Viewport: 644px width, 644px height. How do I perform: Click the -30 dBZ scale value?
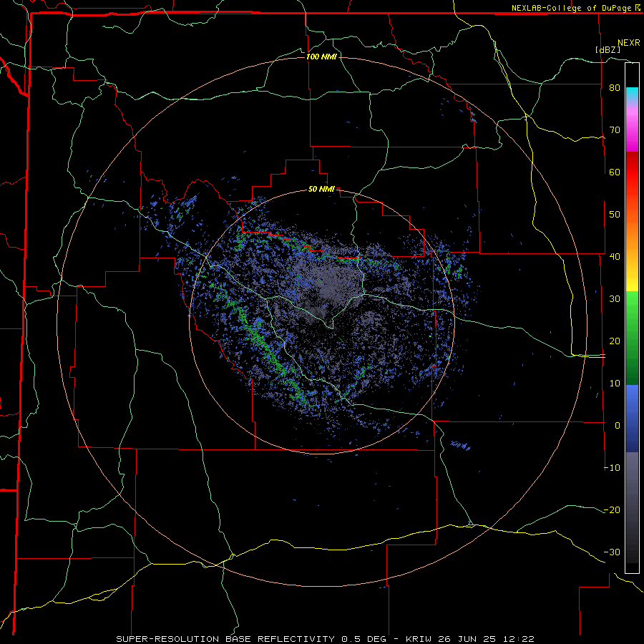coord(612,552)
